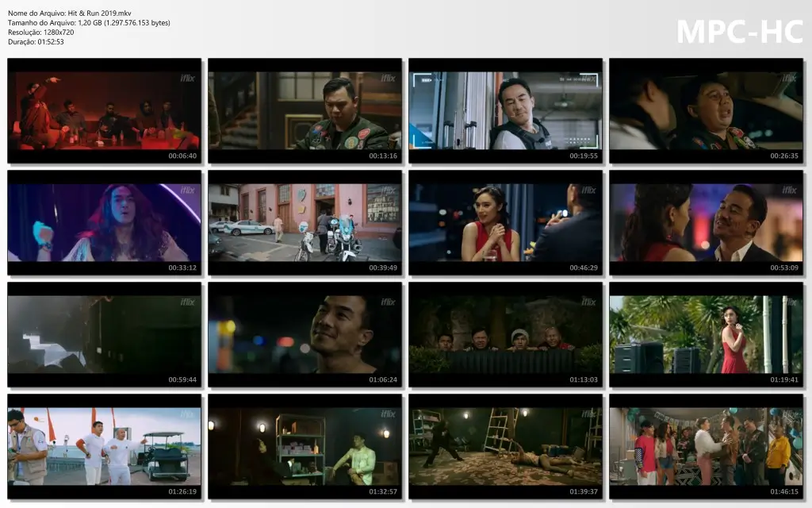Click the MPC-HC logo
812x508 pixels.
[x=739, y=32]
